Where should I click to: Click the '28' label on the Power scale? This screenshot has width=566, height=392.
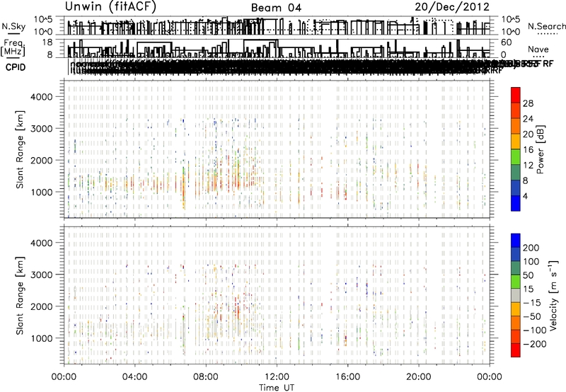point(528,103)
